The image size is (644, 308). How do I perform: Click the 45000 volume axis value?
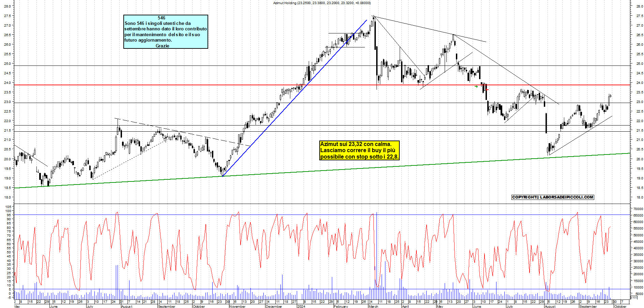638,241
